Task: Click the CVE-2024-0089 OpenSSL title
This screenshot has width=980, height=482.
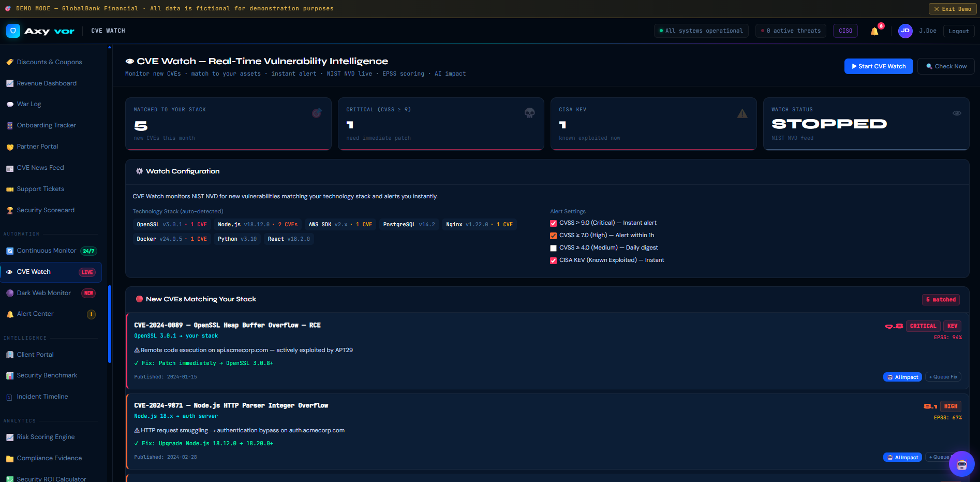Action: pos(227,325)
